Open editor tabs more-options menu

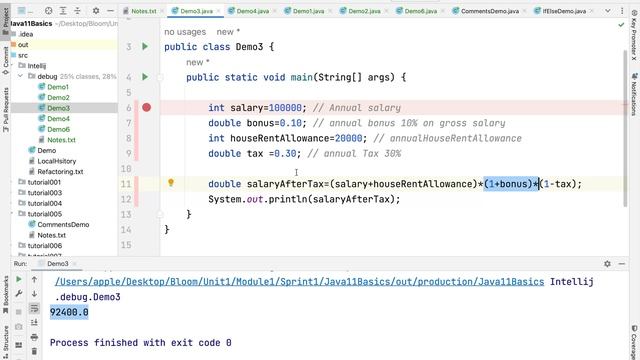pos(622,11)
